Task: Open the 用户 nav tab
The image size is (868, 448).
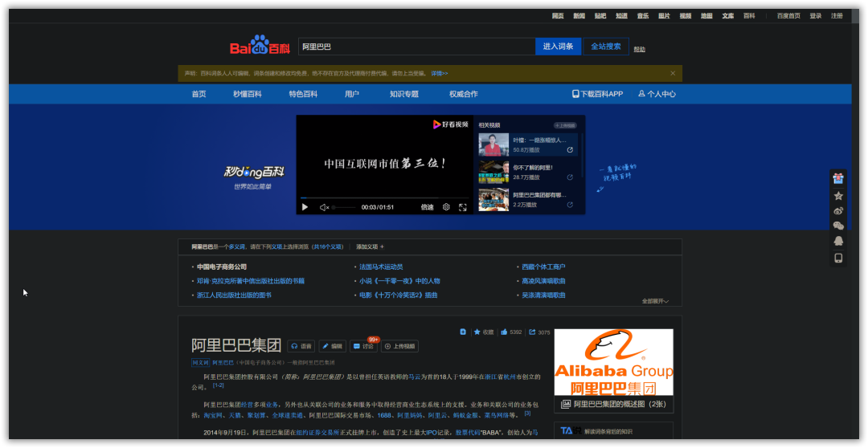Action: click(351, 94)
